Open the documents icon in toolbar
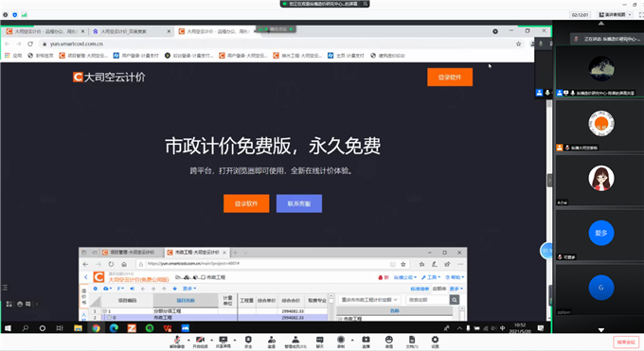This screenshot has width=644, height=351. coord(412,342)
